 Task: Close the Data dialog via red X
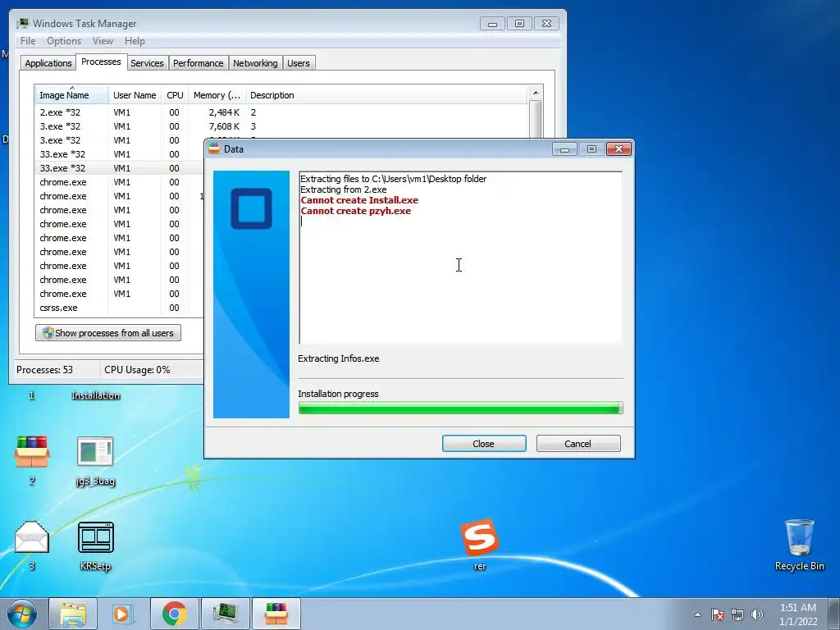coord(619,149)
